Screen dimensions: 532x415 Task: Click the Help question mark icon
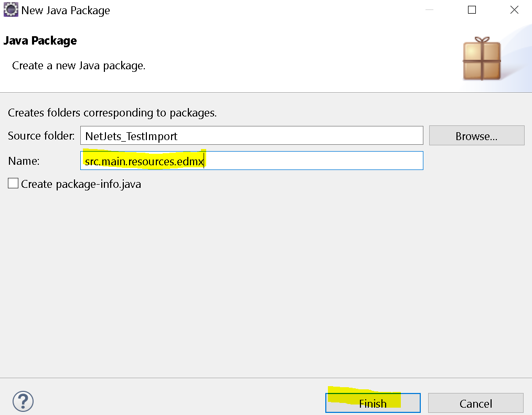pyautogui.click(x=23, y=401)
